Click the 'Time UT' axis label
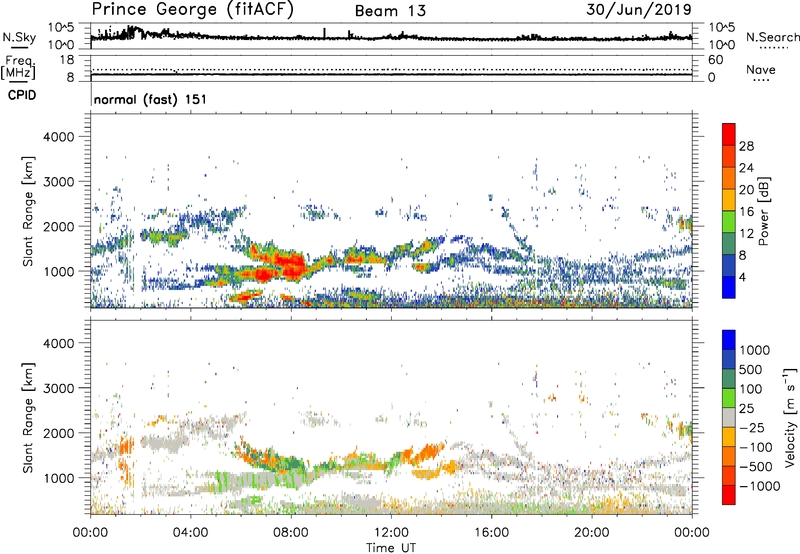Screen dimensions: 800x554 [x=391, y=548]
